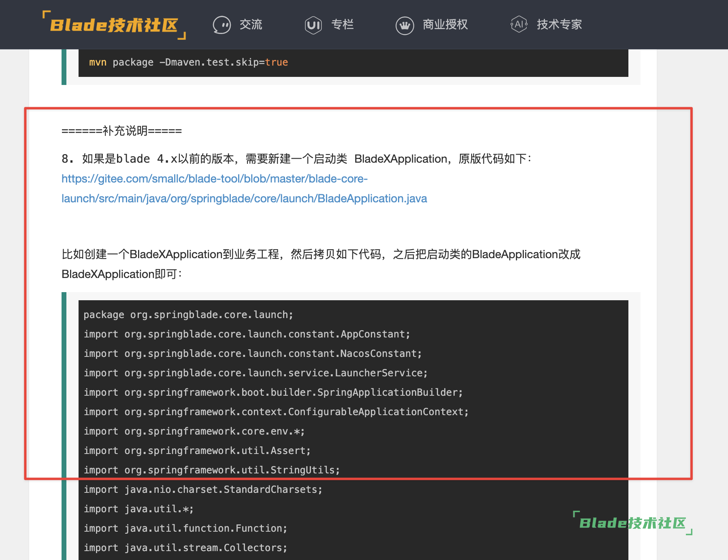Viewport: 728px width, 560px height.
Task: Click the StandardCharsets import line
Action: click(x=203, y=490)
